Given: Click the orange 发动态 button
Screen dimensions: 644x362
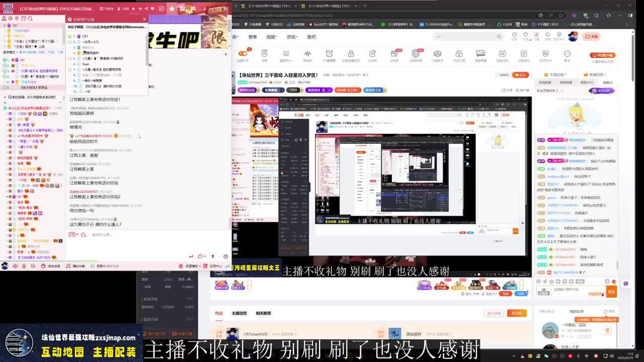Looking at the screenshot, I should coord(517,313).
